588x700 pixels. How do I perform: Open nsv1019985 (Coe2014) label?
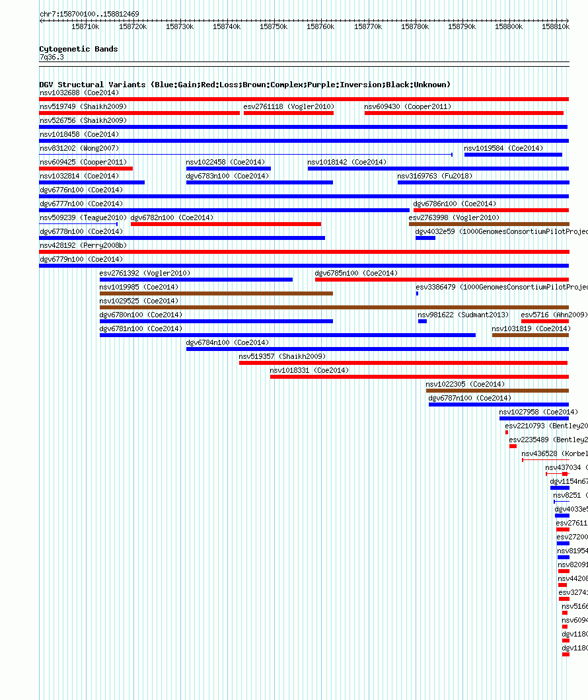(x=139, y=287)
